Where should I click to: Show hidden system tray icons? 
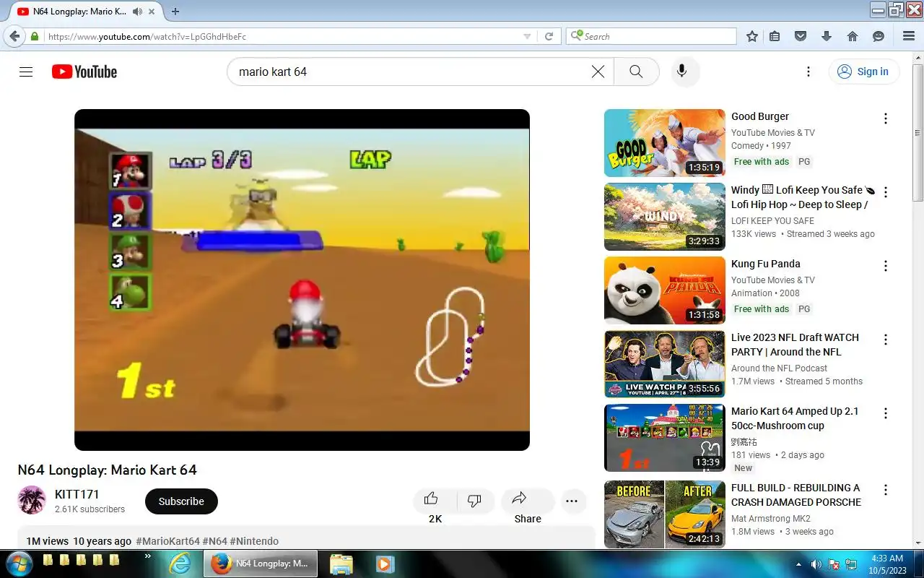point(798,564)
